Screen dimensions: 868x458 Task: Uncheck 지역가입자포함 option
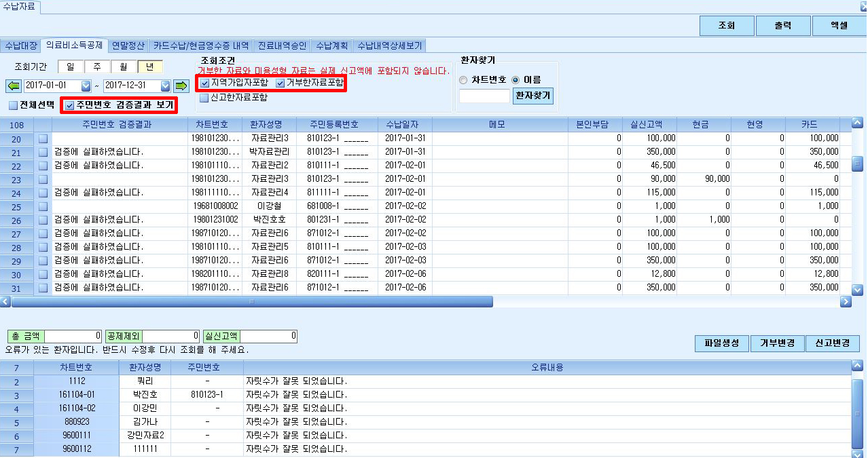click(204, 83)
